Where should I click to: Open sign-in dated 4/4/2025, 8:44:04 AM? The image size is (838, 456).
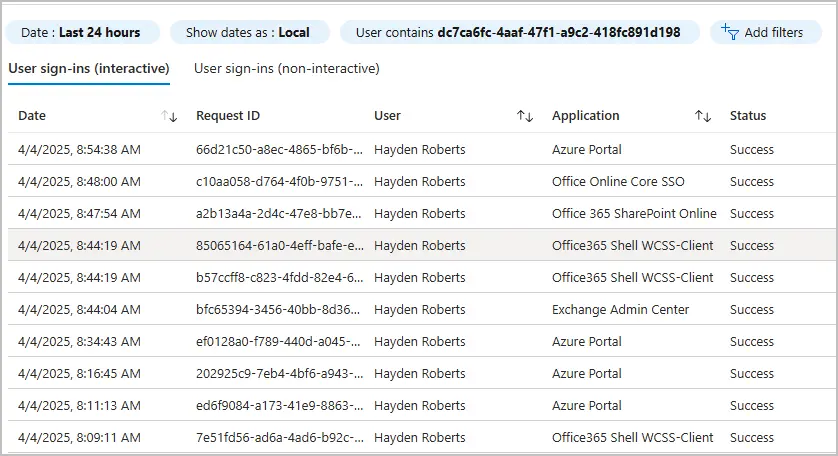[80, 310]
